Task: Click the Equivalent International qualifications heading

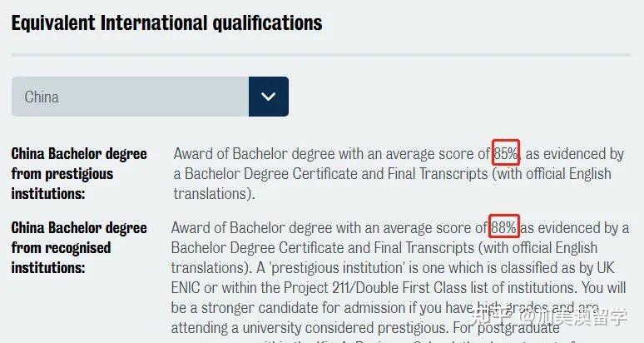Action: [x=166, y=22]
